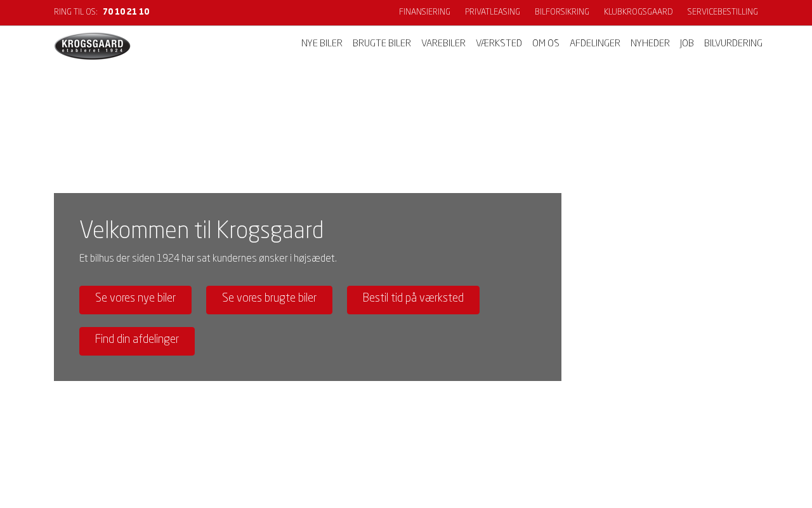This screenshot has height=508, width=812.
Task: Click the 'Se vores nye biler' button
Action: pos(135,300)
